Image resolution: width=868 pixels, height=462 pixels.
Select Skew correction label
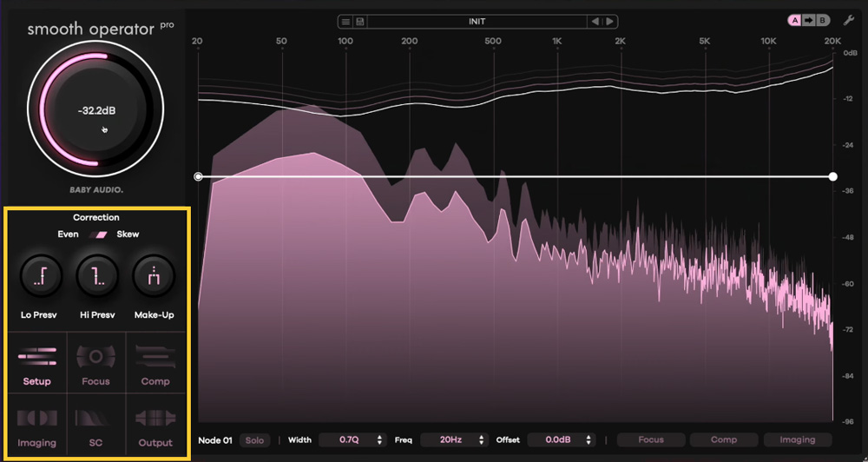coord(128,234)
